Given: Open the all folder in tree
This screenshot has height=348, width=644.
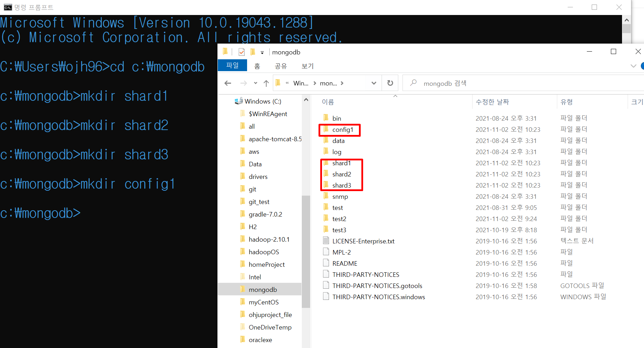Looking at the screenshot, I should pyautogui.click(x=252, y=127).
